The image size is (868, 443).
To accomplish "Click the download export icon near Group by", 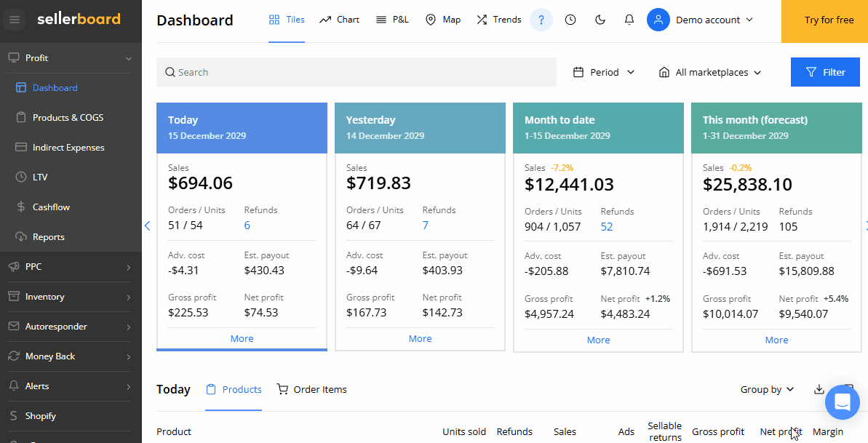I will click(819, 389).
